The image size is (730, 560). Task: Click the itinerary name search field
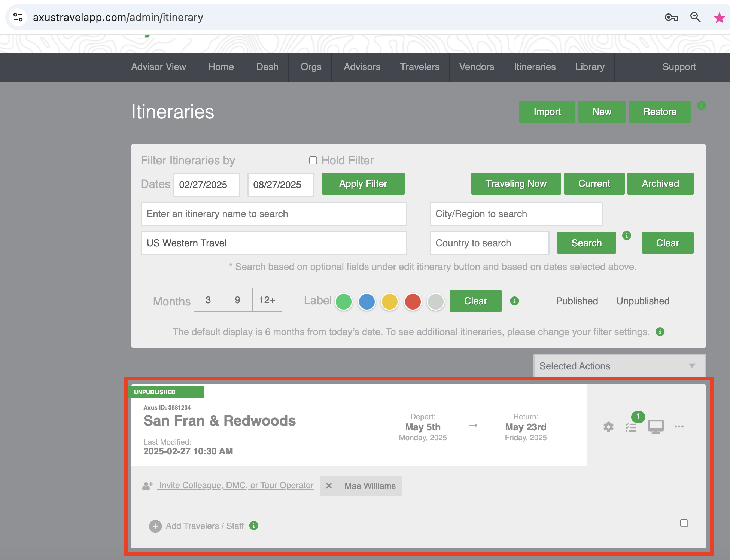click(x=274, y=214)
